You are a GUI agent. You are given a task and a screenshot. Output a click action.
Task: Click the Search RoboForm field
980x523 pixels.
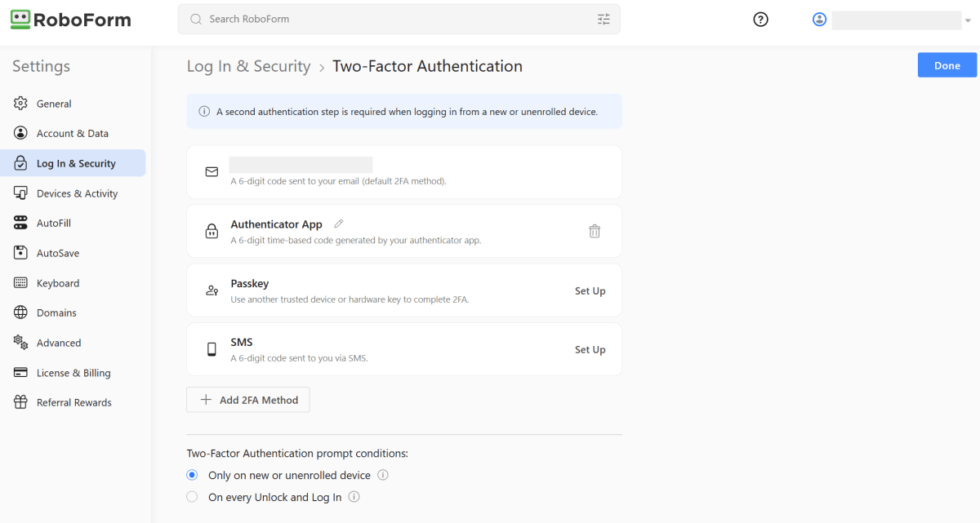pyautogui.click(x=392, y=20)
